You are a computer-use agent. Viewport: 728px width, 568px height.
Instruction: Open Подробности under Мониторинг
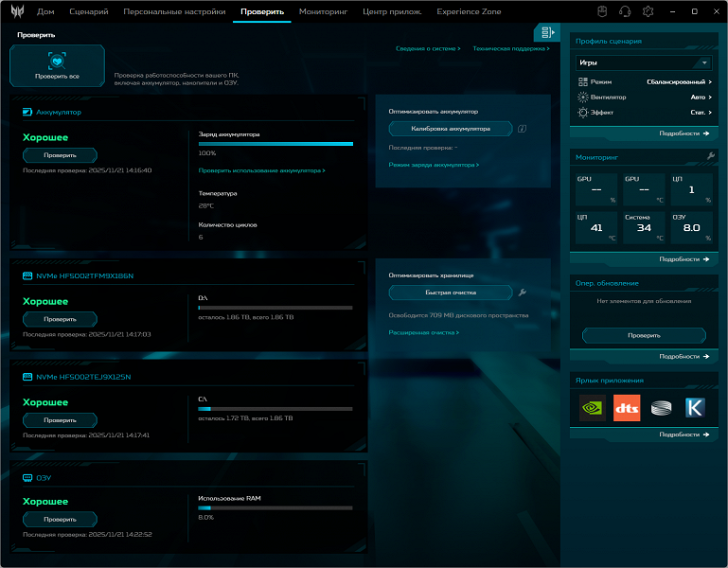(684, 259)
